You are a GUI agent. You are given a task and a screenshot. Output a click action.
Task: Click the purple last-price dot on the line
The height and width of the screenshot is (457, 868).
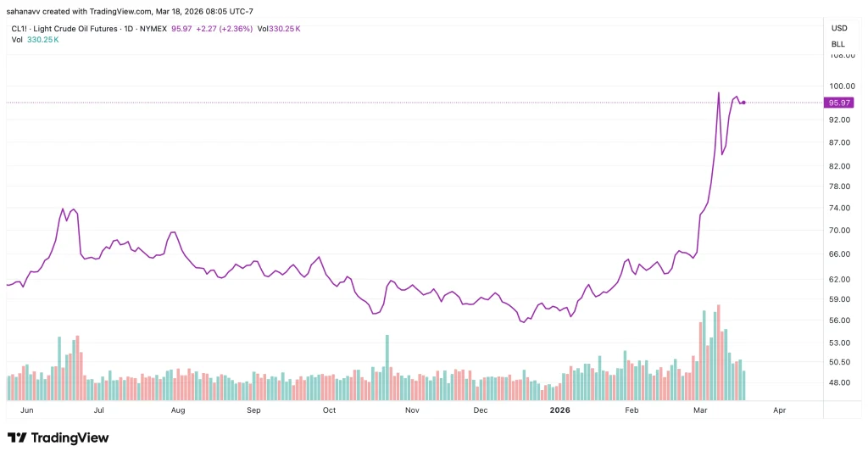743,103
